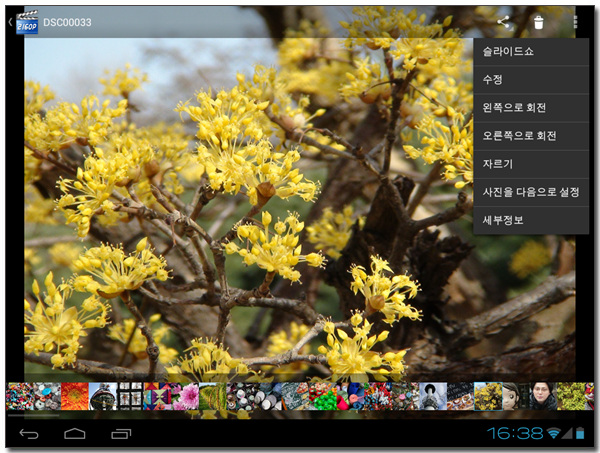Click the filmstrip scroll indicator bar
Image resolution: width=600 pixels, height=453 pixels.
pyautogui.click(x=34, y=415)
